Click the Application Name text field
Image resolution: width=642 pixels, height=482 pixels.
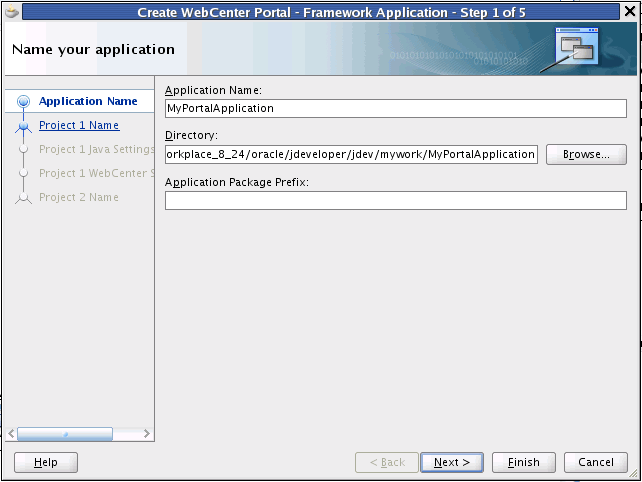(396, 109)
